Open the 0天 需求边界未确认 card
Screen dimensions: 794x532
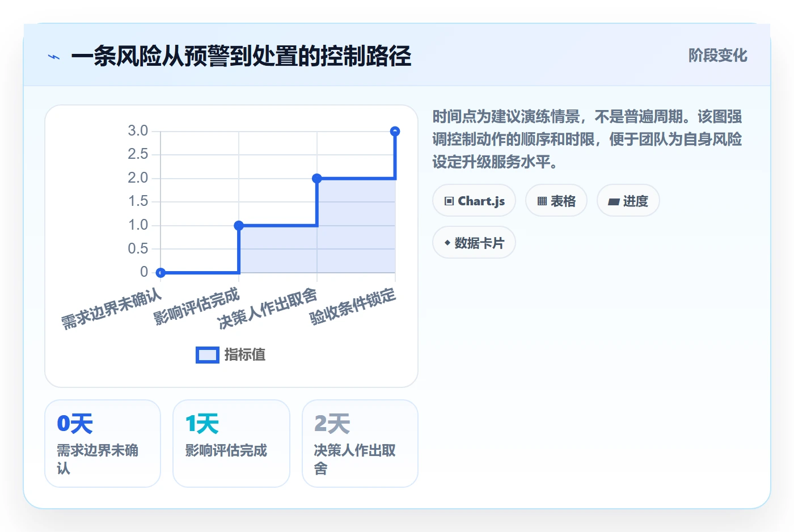[103, 444]
